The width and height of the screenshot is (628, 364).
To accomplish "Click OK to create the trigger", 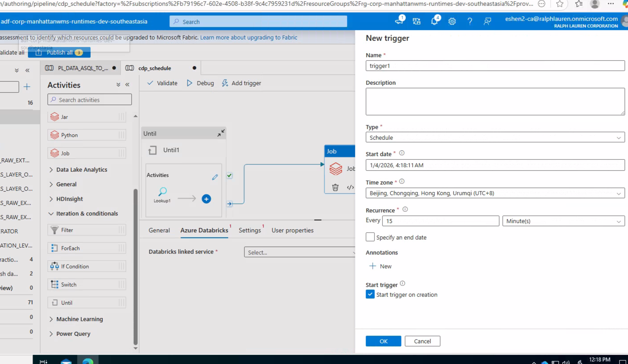I will 383,341.
